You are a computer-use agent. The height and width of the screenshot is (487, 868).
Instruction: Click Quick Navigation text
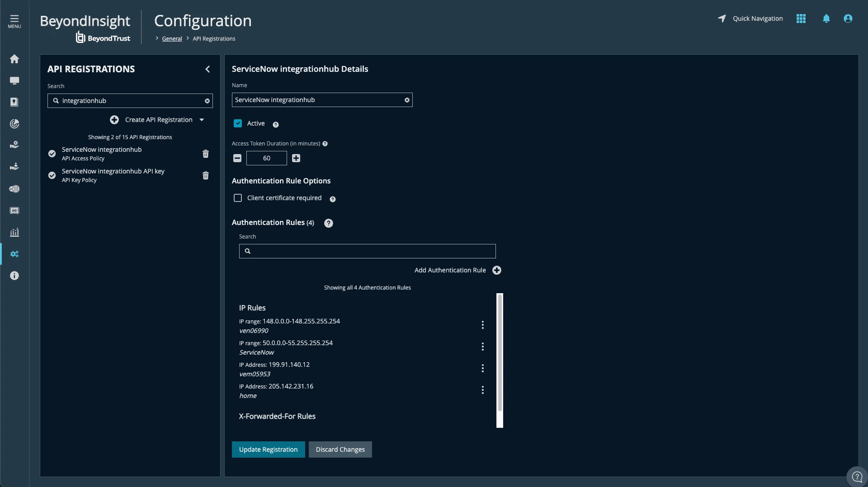(758, 19)
